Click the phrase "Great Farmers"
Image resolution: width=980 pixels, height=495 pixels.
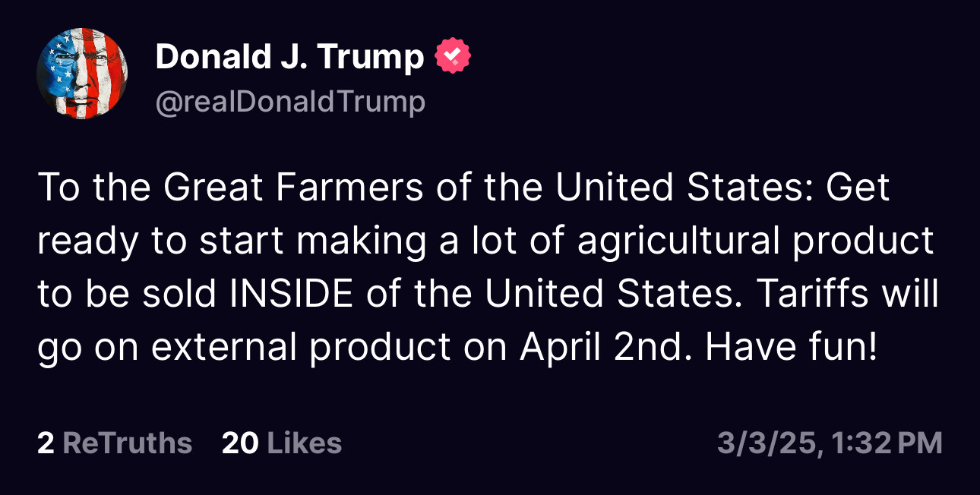(x=292, y=188)
